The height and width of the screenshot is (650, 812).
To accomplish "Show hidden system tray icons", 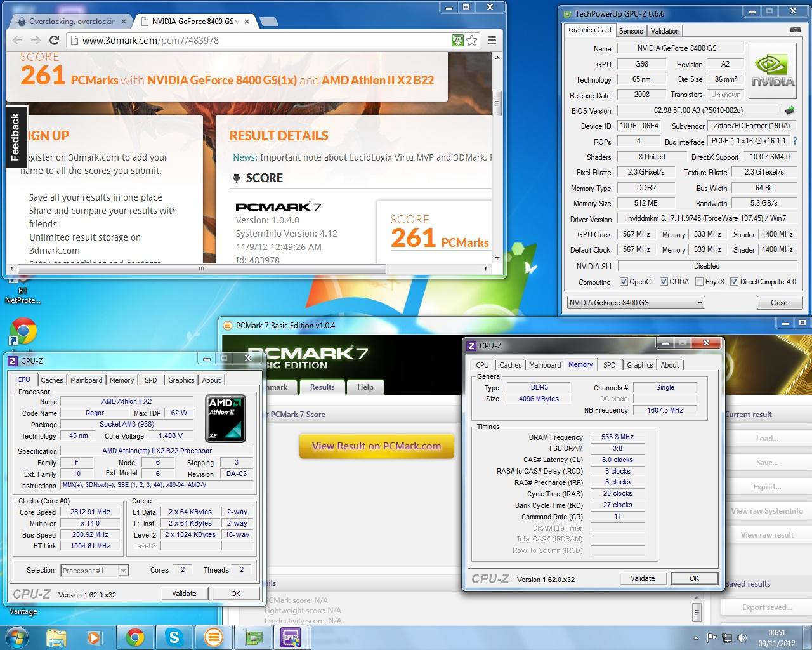I will tap(696, 637).
